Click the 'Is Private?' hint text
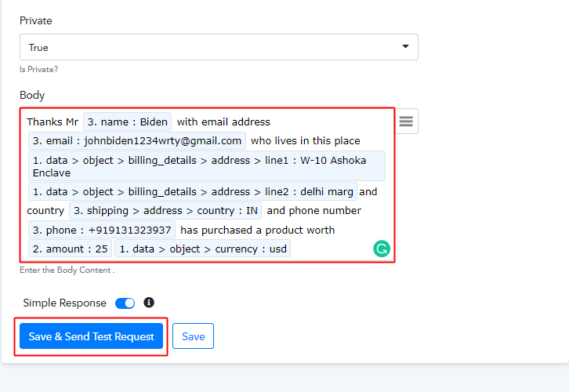Screen dimensions: 569x392 [x=39, y=69]
